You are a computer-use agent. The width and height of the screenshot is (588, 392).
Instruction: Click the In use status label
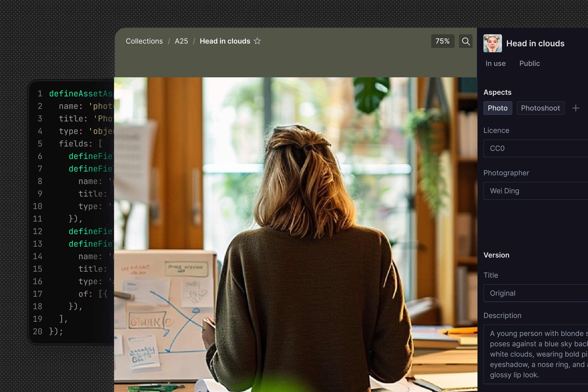[495, 63]
